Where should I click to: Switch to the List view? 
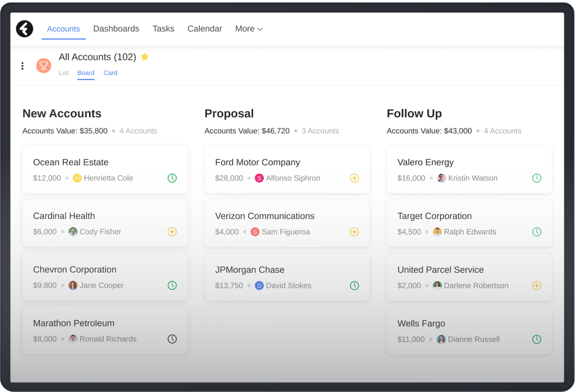tap(64, 73)
